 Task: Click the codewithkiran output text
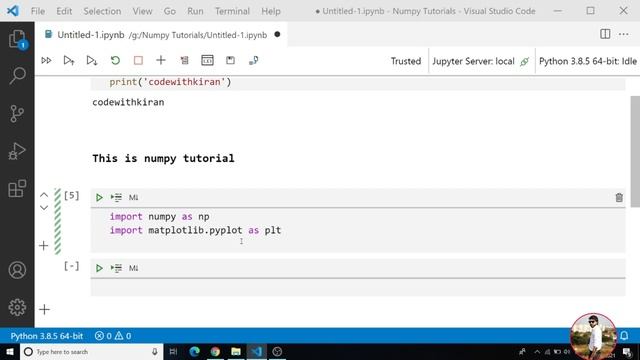coord(128,102)
